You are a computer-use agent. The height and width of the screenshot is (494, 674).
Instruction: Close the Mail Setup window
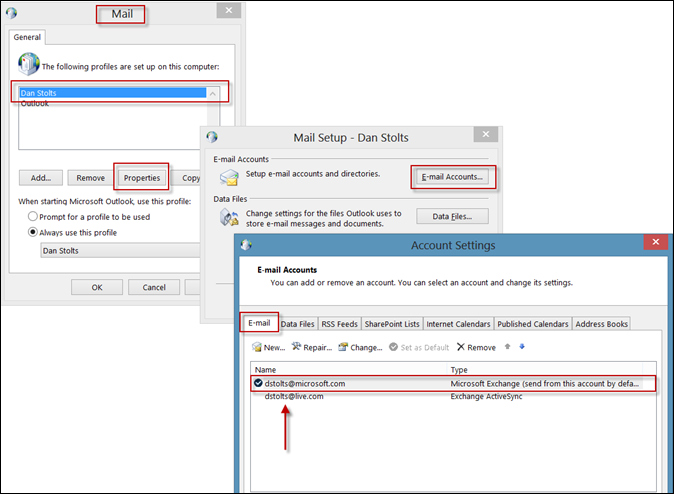pos(486,134)
